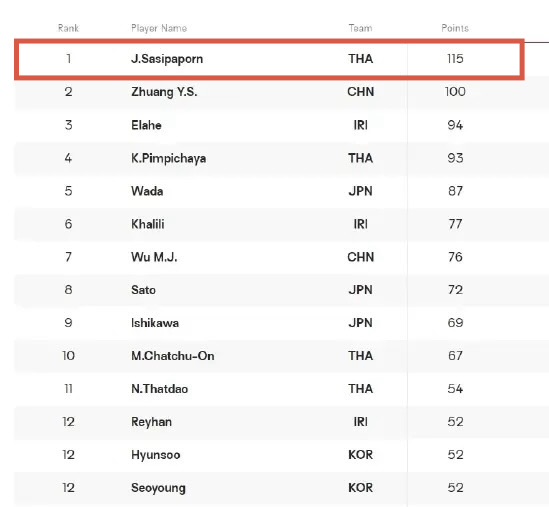Click the Team column header
The image size is (549, 507).
pyautogui.click(x=360, y=28)
